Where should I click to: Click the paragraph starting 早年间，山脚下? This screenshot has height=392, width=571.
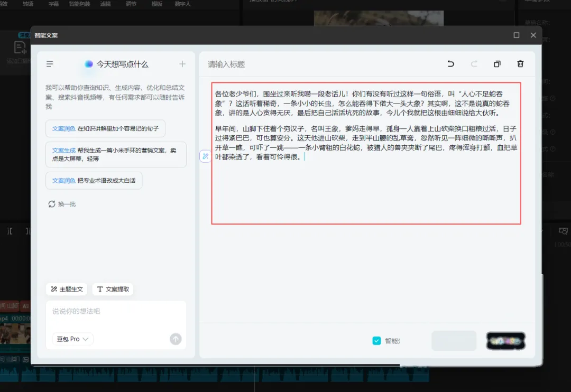pos(366,143)
